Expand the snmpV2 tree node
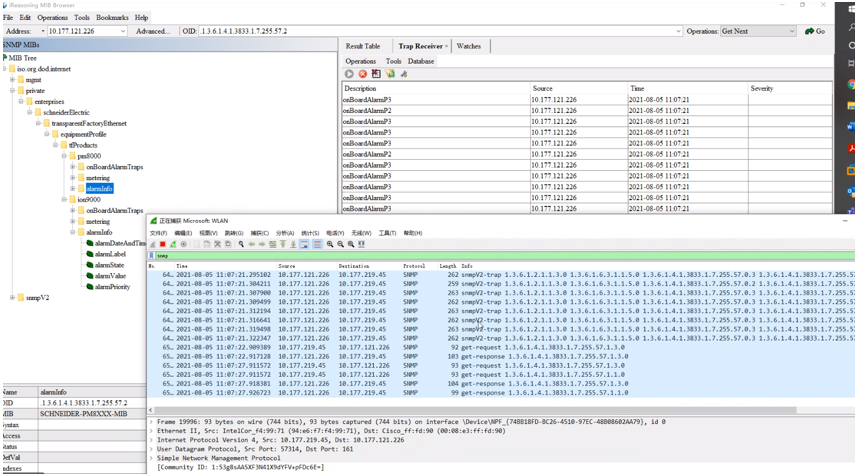 point(12,298)
